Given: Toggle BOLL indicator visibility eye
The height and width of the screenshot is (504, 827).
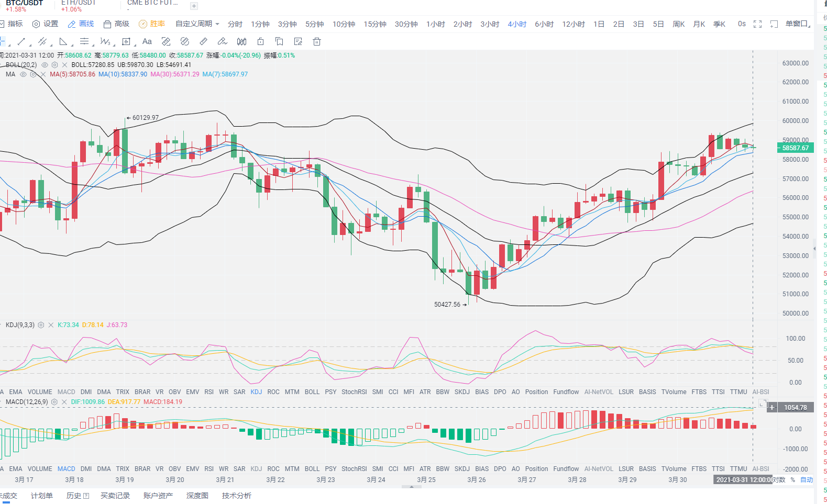Looking at the screenshot, I should (x=45, y=65).
